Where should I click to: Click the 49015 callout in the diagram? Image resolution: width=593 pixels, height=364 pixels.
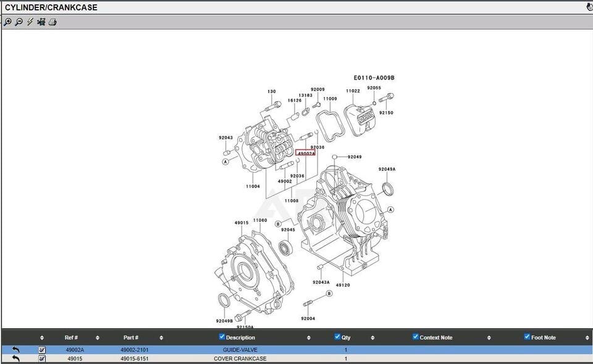(241, 223)
